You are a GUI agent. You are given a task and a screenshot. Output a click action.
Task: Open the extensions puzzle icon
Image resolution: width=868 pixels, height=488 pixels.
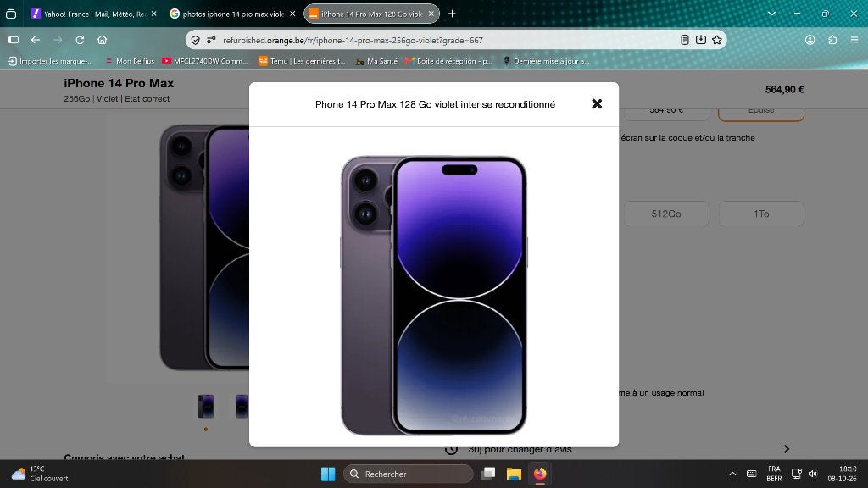(832, 40)
